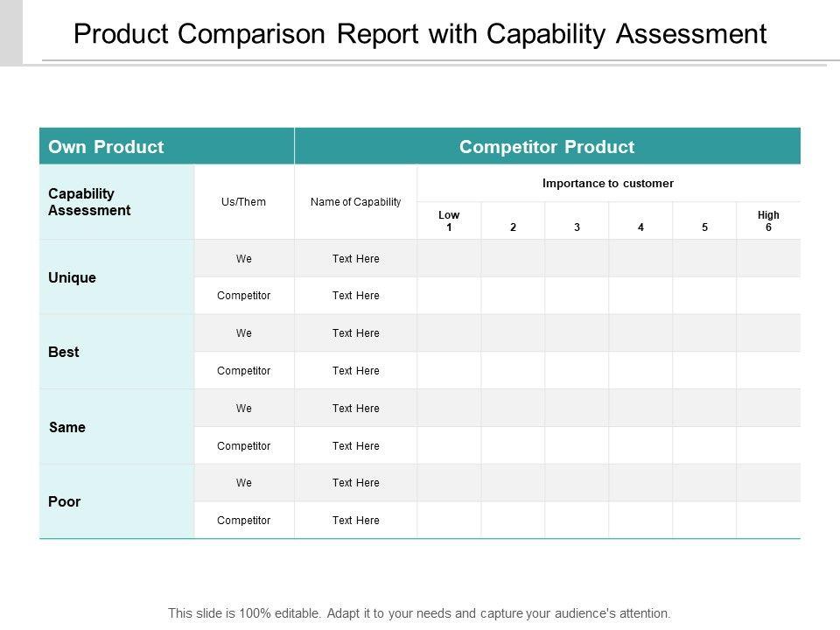
Task: Select the Competitor Product header cell
Action: click(547, 147)
